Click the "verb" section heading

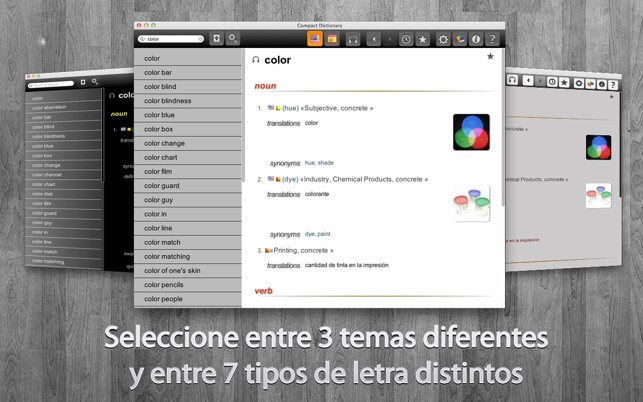tap(263, 291)
